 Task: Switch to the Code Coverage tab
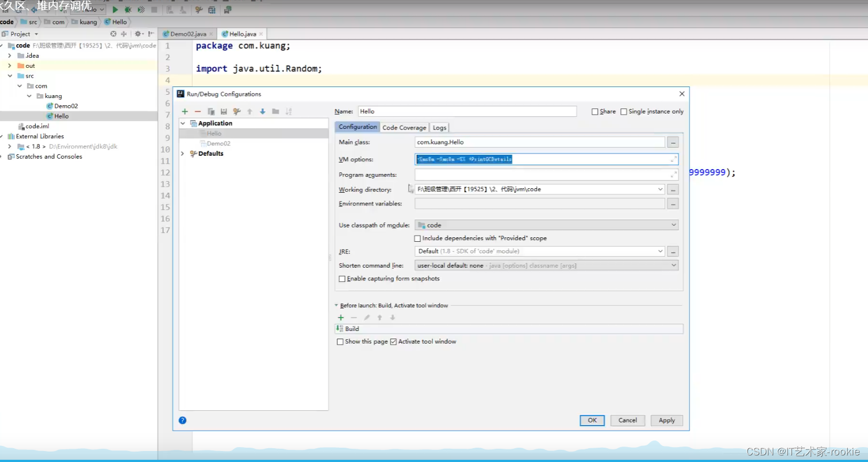[x=404, y=128]
